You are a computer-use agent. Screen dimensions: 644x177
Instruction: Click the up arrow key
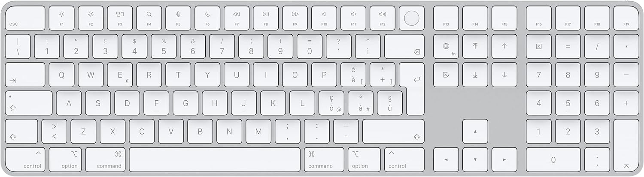475,131
